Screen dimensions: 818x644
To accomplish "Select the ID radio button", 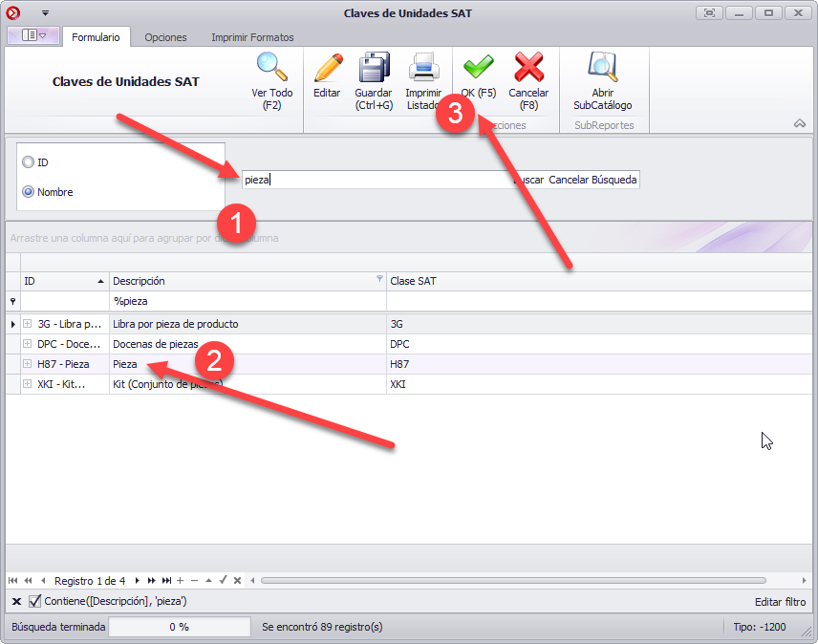I will (28, 162).
